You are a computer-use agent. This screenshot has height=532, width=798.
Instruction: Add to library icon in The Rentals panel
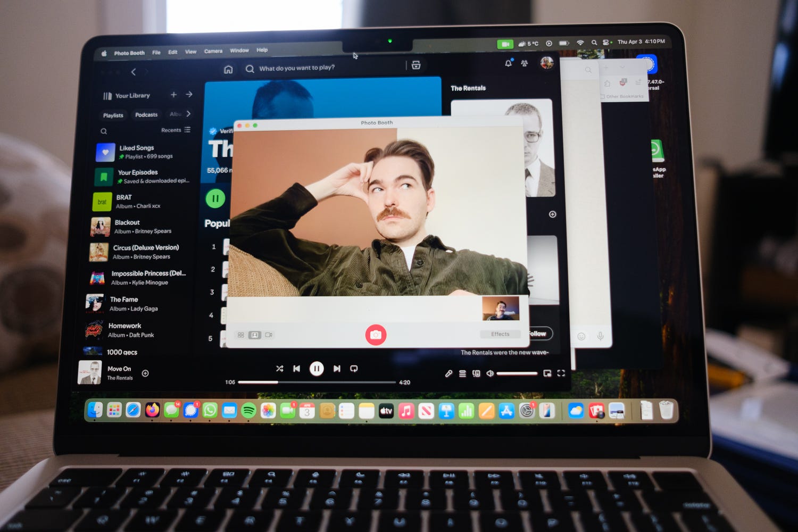[552, 214]
